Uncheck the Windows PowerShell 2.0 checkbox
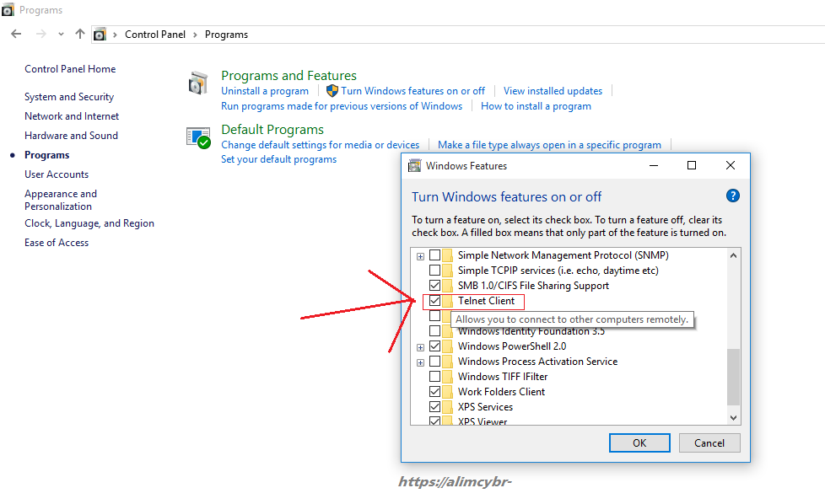Image resolution: width=825 pixels, height=504 pixels. point(434,346)
